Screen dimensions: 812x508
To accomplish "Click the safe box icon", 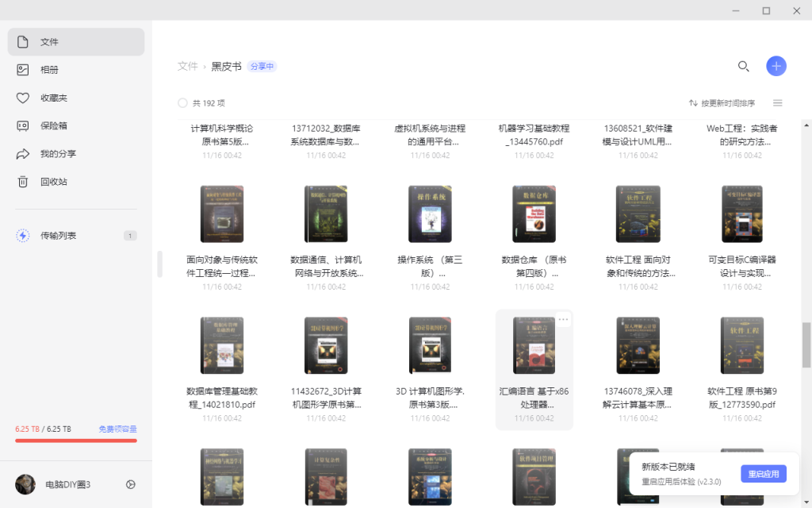I will click(23, 125).
